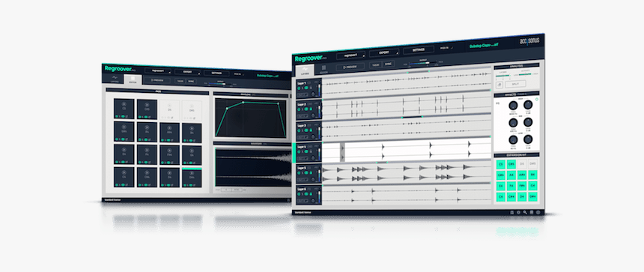Click PREVIEW in the front window
Screen dimensions: 644x272
tap(350, 67)
